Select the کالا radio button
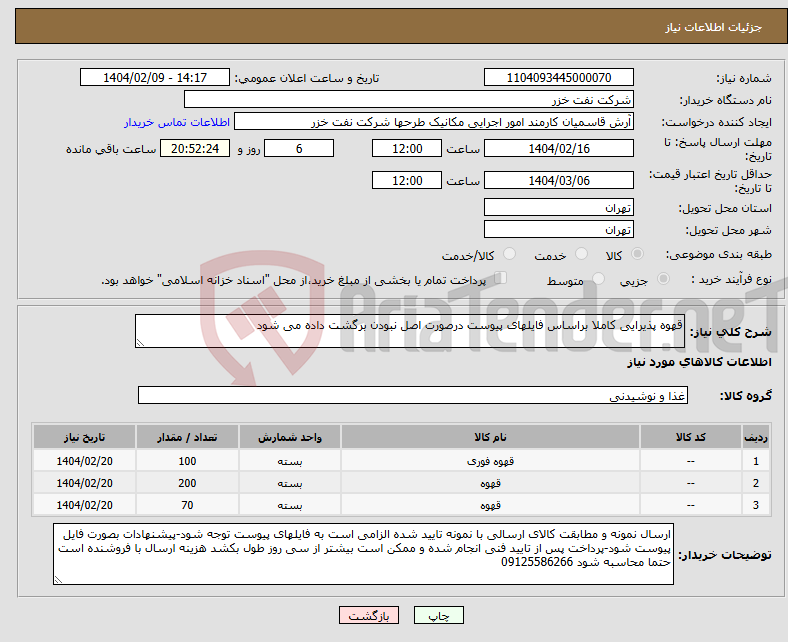788x642 pixels. click(x=637, y=254)
